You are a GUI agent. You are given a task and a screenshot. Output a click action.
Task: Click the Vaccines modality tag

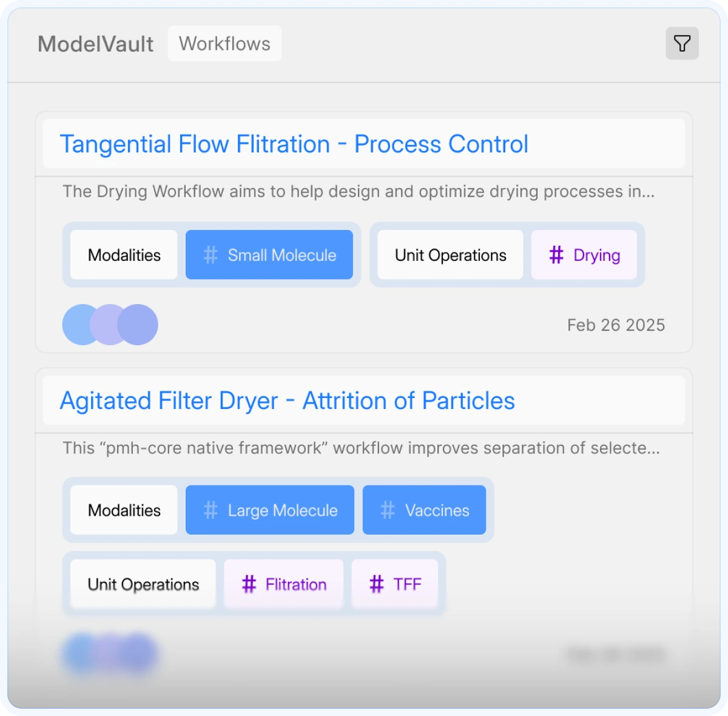[424, 510]
